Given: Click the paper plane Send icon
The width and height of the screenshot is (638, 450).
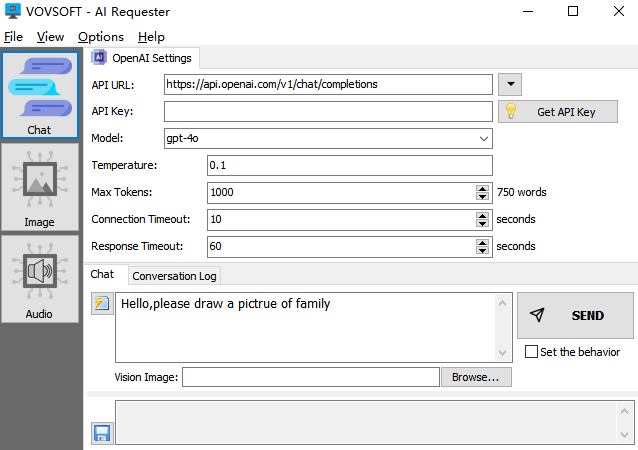Looking at the screenshot, I should coord(538,315).
